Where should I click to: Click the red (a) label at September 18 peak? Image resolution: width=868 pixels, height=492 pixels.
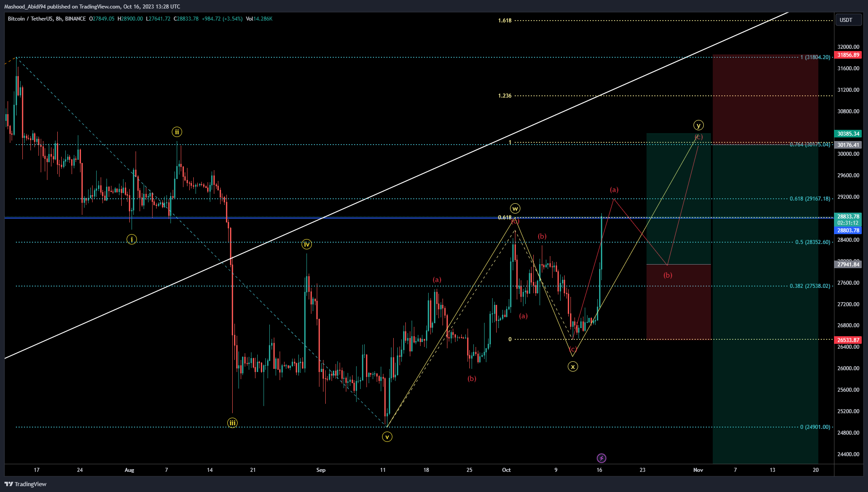[437, 280]
